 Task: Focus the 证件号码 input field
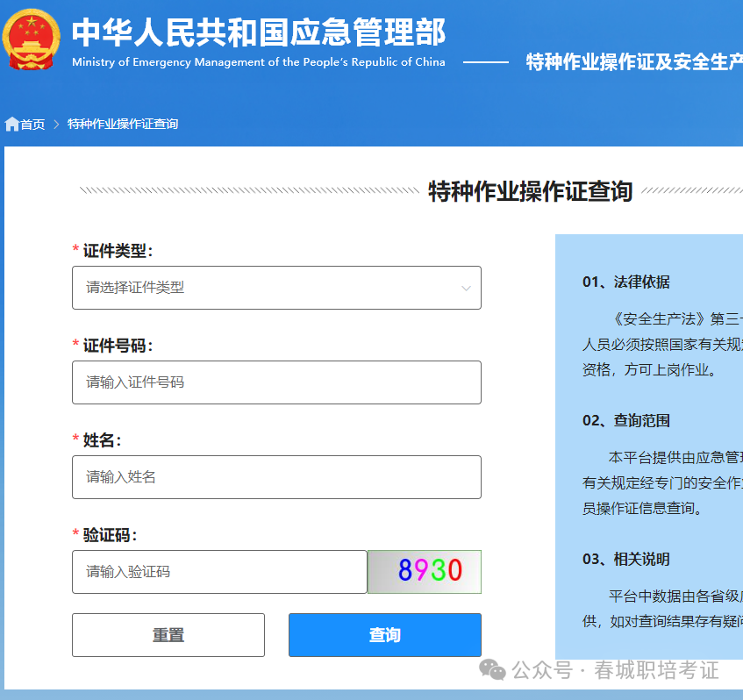coord(276,382)
